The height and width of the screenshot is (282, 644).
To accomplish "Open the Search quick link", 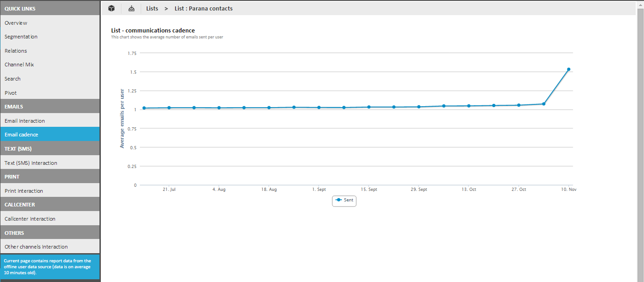I will pyautogui.click(x=13, y=79).
